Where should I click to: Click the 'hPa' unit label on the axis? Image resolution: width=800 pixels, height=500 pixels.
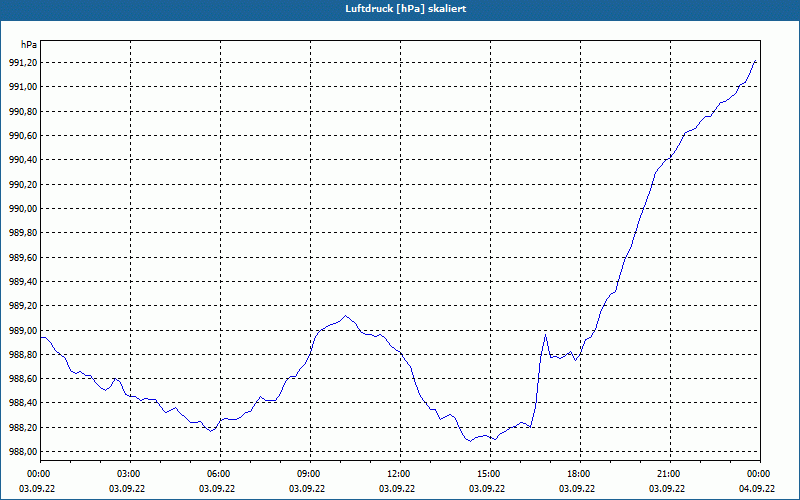[x=29, y=45]
